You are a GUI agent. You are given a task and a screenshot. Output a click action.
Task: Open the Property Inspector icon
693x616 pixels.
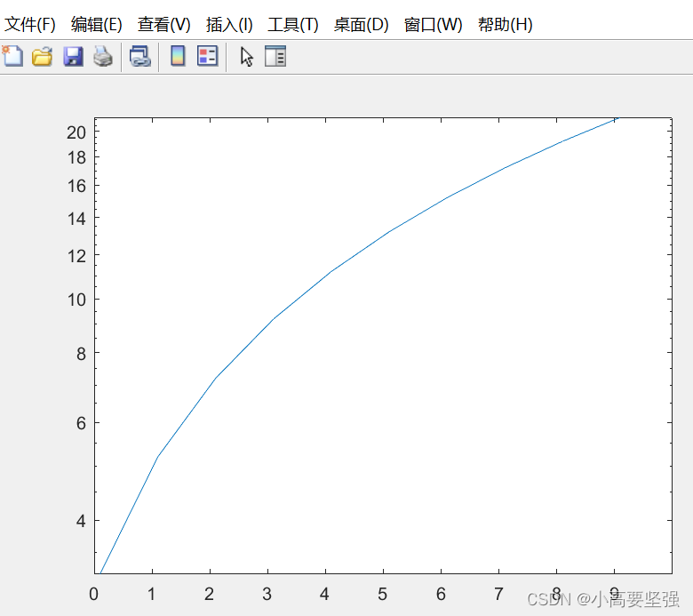pyautogui.click(x=275, y=56)
